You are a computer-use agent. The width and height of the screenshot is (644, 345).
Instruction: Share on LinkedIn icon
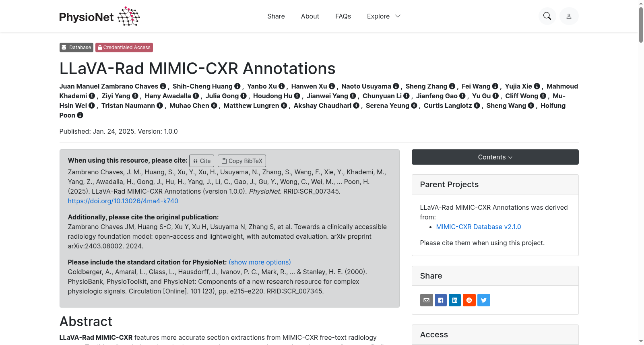coord(455,300)
